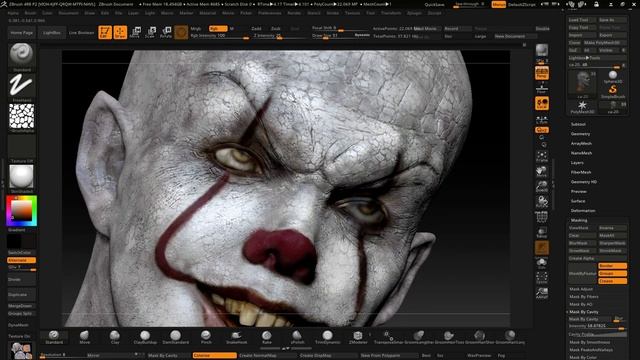This screenshot has width=640, height=360.
Task: Pick the Move brush on the bottom shelf
Action: [x=84, y=337]
